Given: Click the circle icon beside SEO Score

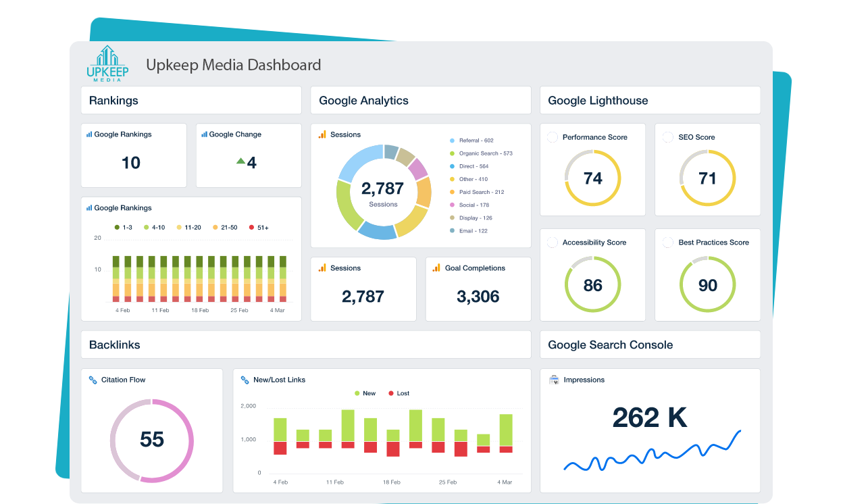Looking at the screenshot, I should [x=667, y=136].
